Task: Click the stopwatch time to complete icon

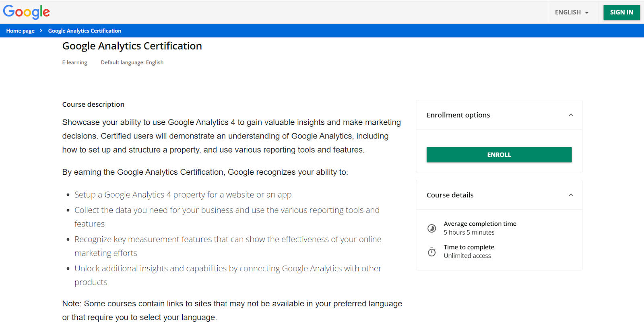Action: pos(431,252)
